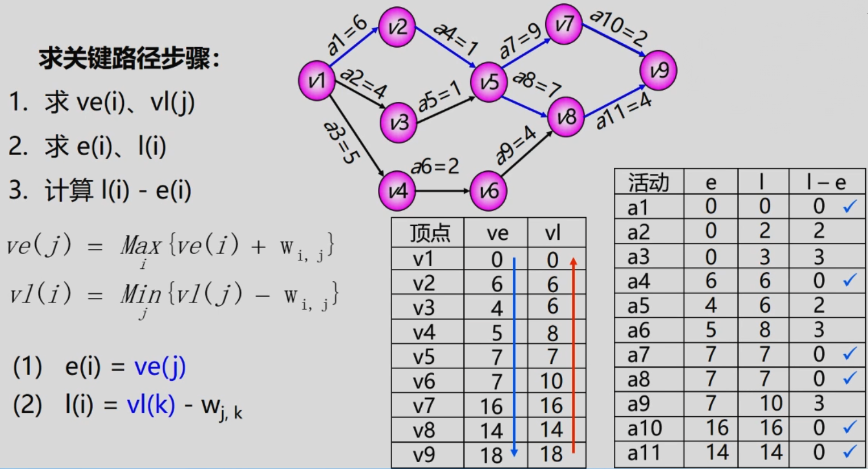Click the heading 求关键路径步骤
This screenshot has height=469, width=868.
point(130,59)
